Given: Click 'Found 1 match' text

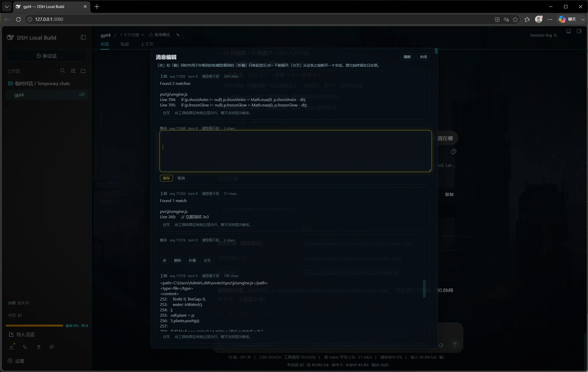Looking at the screenshot, I should (173, 201).
